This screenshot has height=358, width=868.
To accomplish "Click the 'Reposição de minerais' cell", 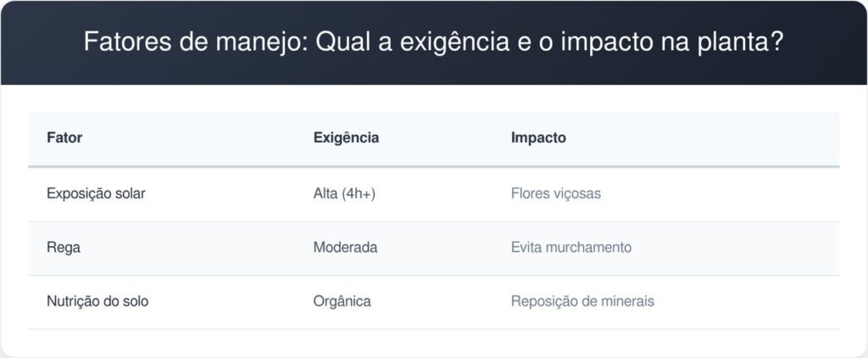I will pos(582,301).
